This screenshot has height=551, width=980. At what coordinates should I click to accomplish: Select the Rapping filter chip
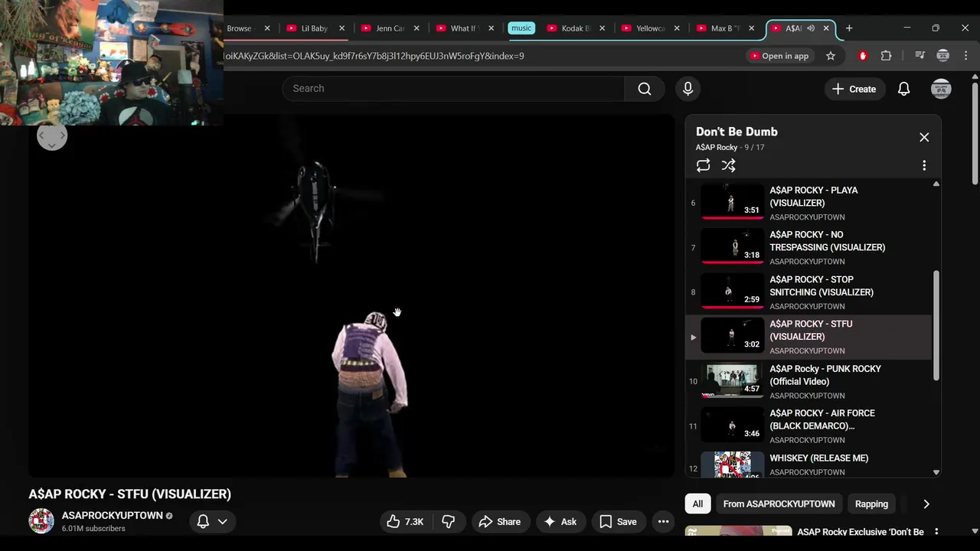click(871, 504)
